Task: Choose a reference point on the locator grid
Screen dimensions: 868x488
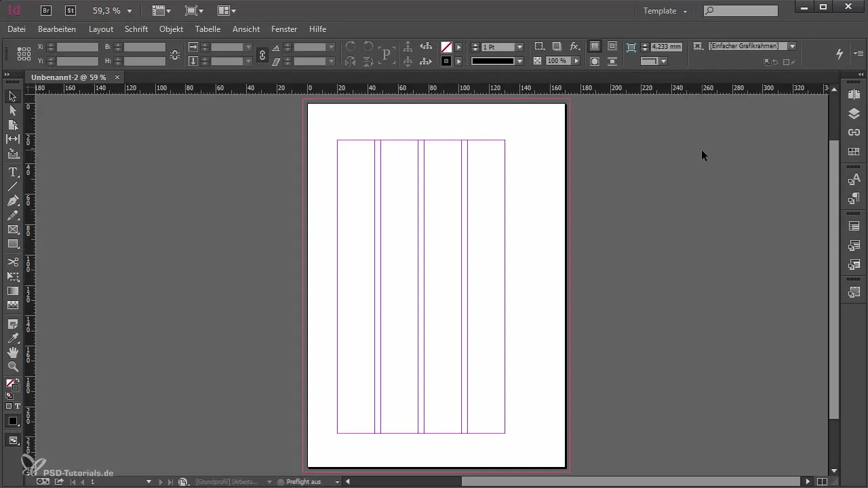Action: tap(24, 54)
